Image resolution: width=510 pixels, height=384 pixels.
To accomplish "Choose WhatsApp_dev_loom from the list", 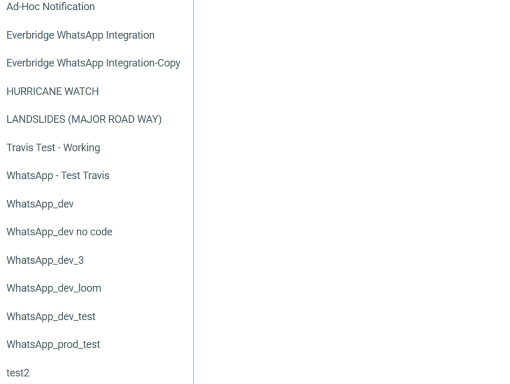I will (x=54, y=288).
